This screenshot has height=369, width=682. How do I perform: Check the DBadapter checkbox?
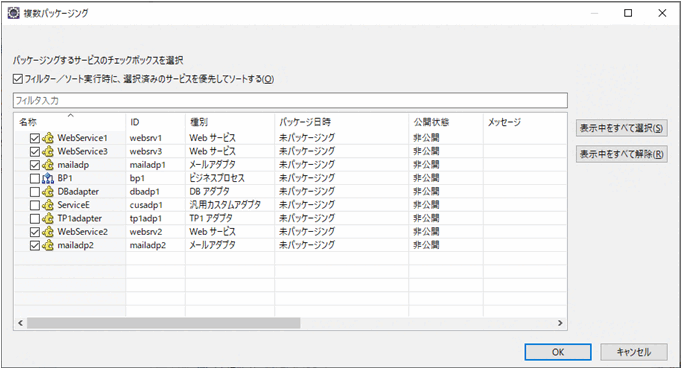[35, 192]
